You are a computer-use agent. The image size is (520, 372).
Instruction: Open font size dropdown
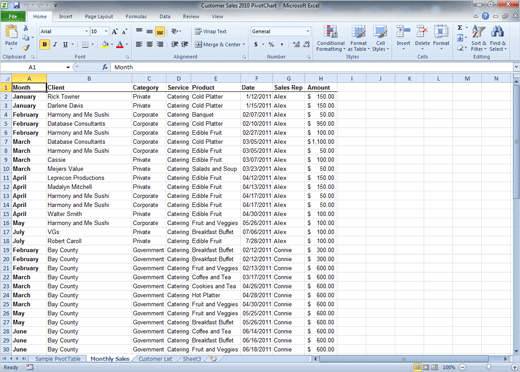(106, 31)
